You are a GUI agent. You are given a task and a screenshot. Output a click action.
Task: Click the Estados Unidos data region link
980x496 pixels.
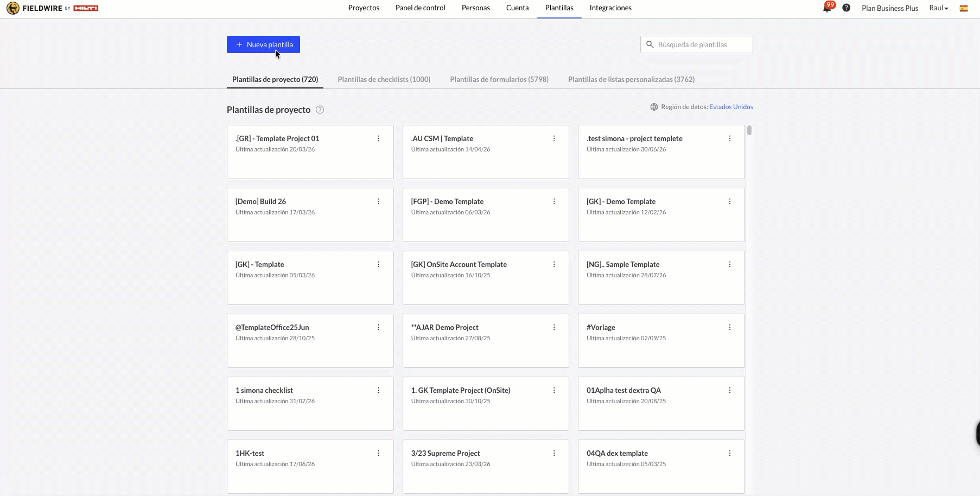click(731, 107)
